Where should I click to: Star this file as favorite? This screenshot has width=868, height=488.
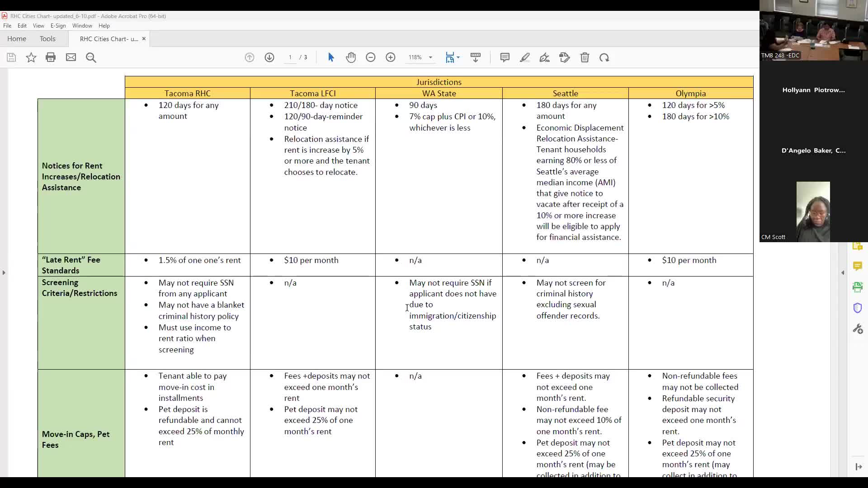coord(31,57)
